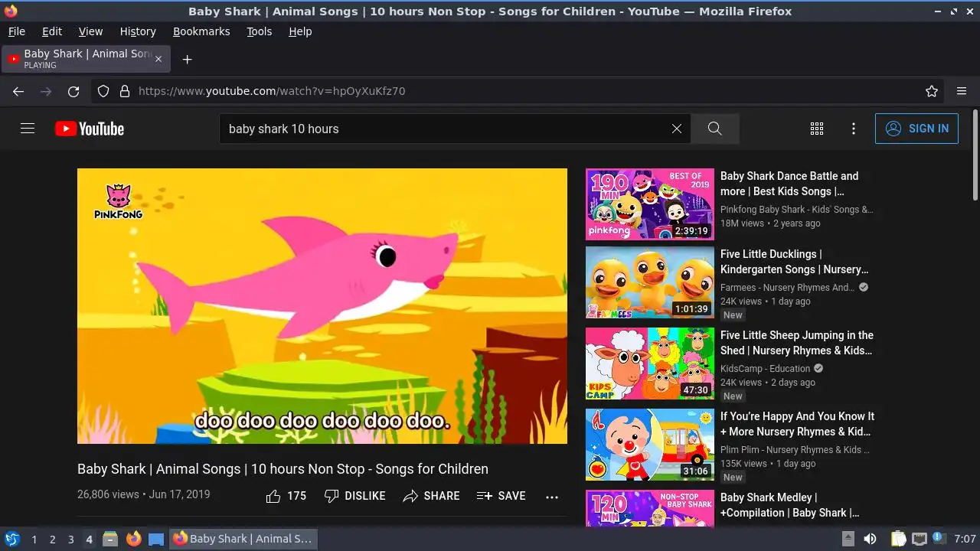Open a new tab with the plus button
The image size is (980, 551).
tap(187, 59)
